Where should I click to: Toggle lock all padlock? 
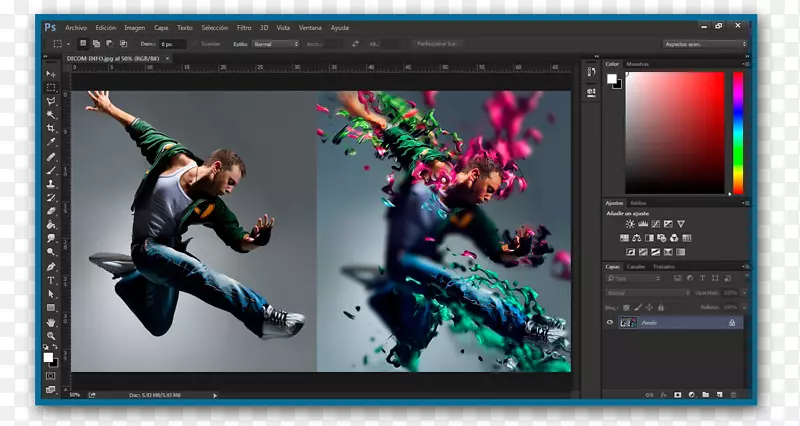(x=661, y=308)
